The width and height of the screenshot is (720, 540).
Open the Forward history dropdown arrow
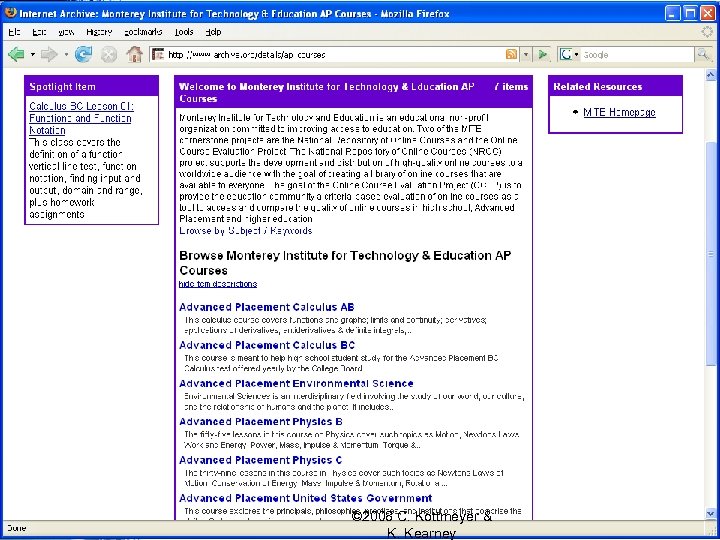click(x=66, y=55)
